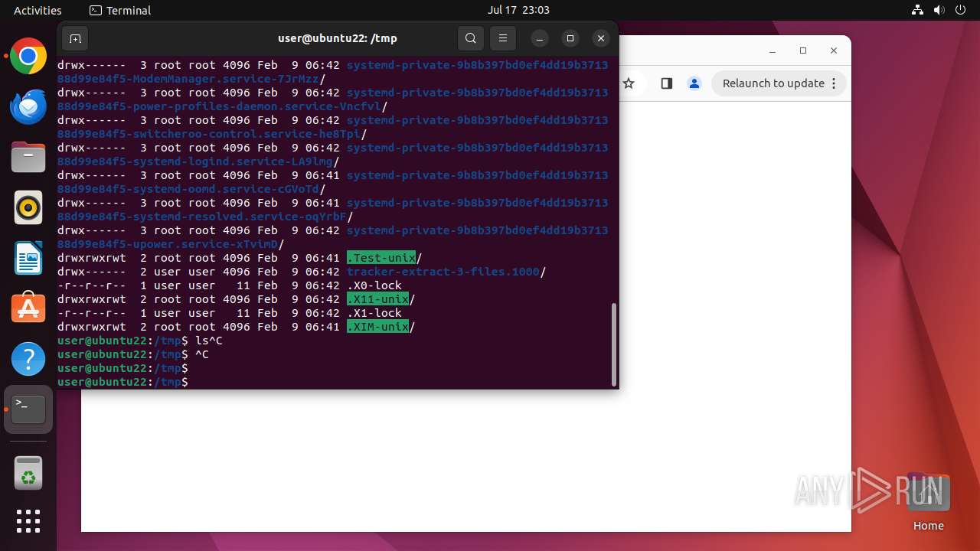Open the clock showing Jul 17 23:03
The width and height of the screenshot is (980, 551).
point(518,10)
